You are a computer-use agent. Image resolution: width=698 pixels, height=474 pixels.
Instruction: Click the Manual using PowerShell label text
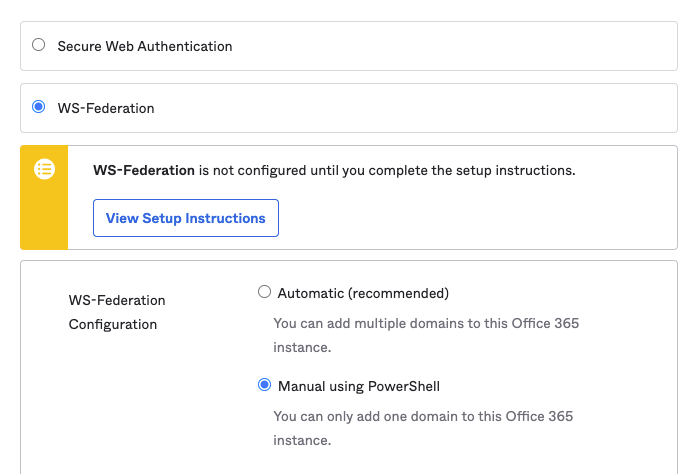(x=358, y=386)
